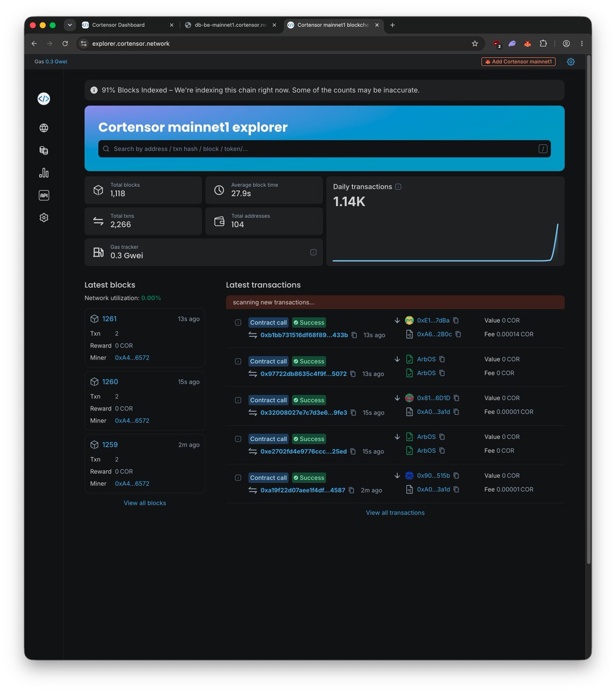This screenshot has width=616, height=692.
Task: Open the sidebar settings gear icon
Action: [44, 217]
